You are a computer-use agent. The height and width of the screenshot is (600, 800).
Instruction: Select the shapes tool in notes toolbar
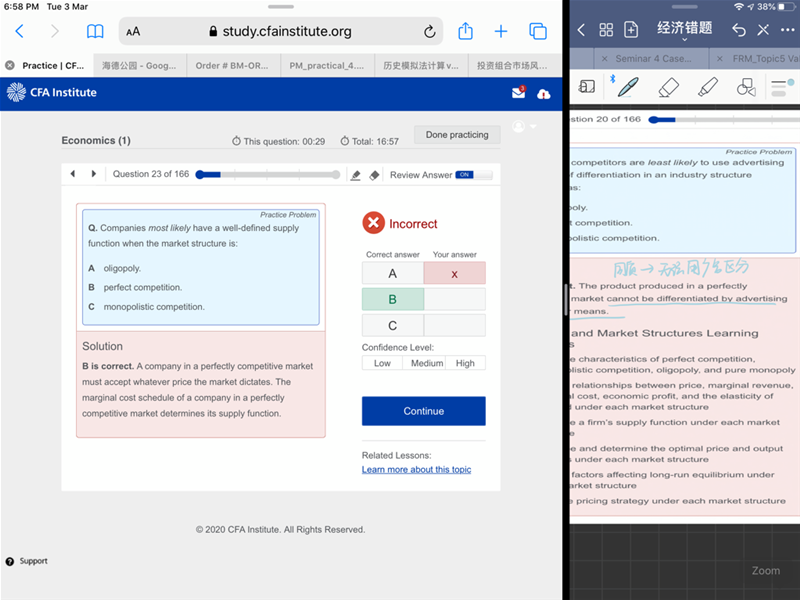pyautogui.click(x=746, y=87)
